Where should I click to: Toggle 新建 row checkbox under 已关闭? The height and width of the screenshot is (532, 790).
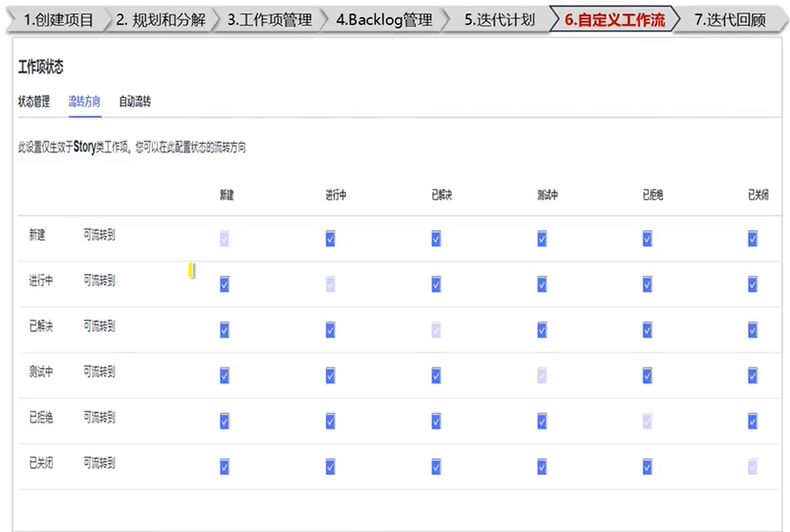752,239
